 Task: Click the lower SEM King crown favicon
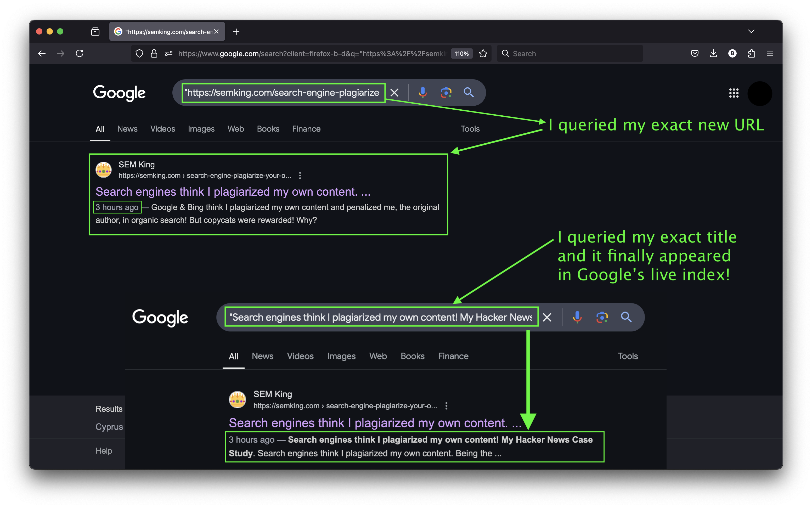(237, 399)
